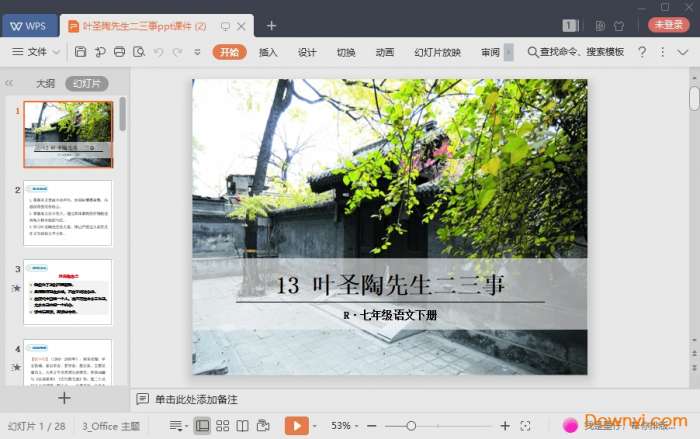Click the 查找命令、搜索模板 search field

[575, 52]
